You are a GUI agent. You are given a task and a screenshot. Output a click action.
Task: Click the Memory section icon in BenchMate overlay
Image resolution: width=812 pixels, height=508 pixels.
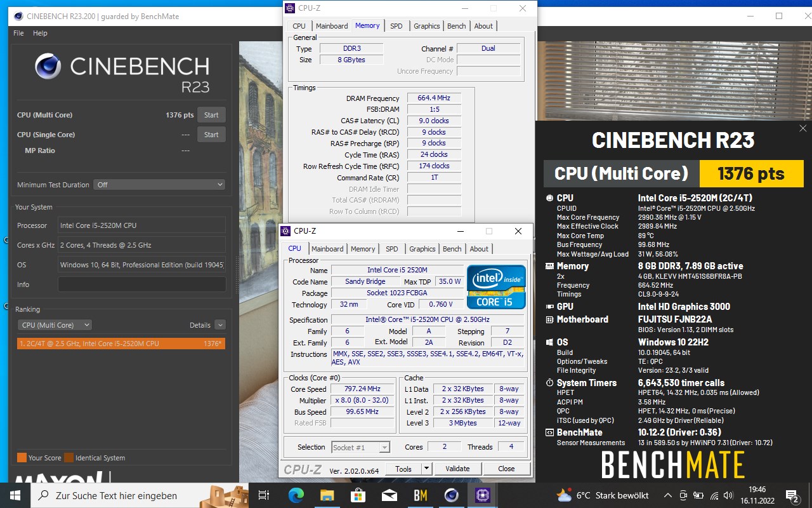[x=549, y=266]
